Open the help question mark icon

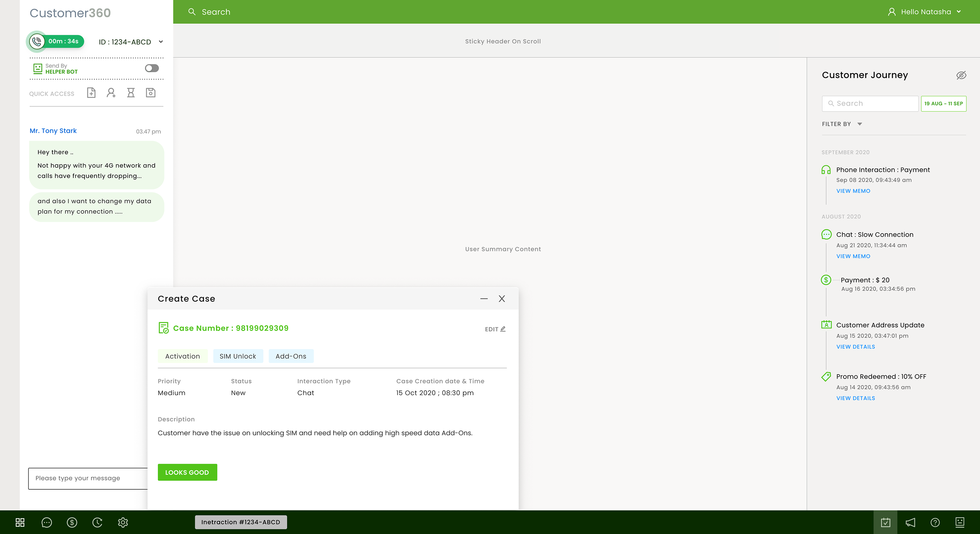pos(935,522)
